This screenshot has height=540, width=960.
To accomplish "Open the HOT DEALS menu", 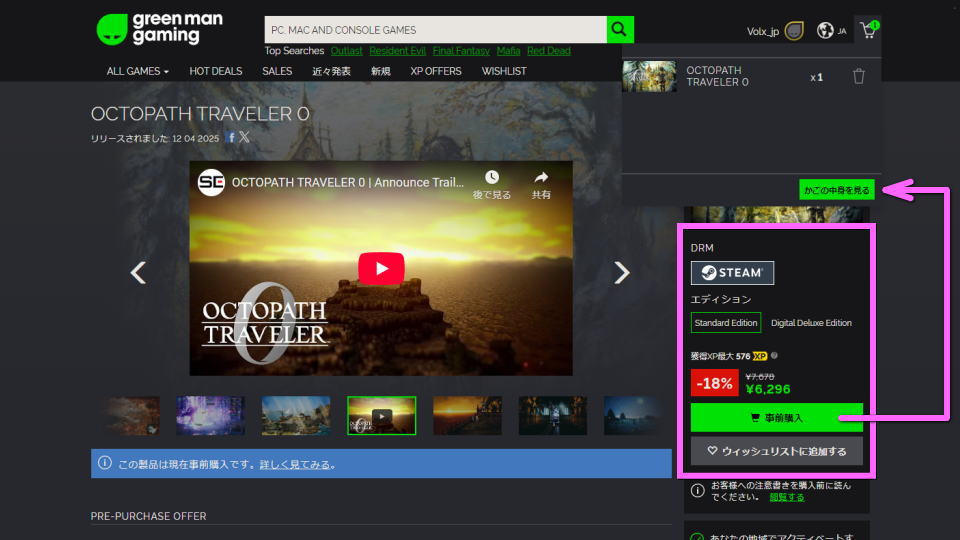I will coord(216,71).
